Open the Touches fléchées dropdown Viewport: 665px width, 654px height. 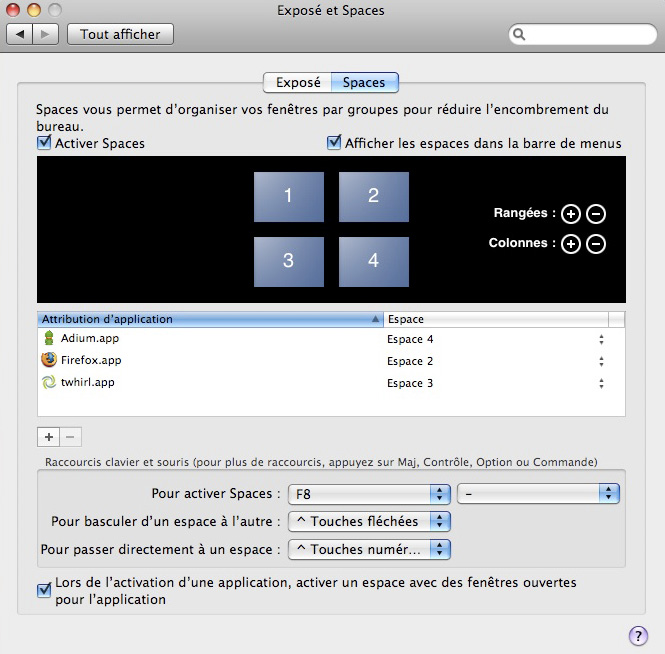(368, 521)
